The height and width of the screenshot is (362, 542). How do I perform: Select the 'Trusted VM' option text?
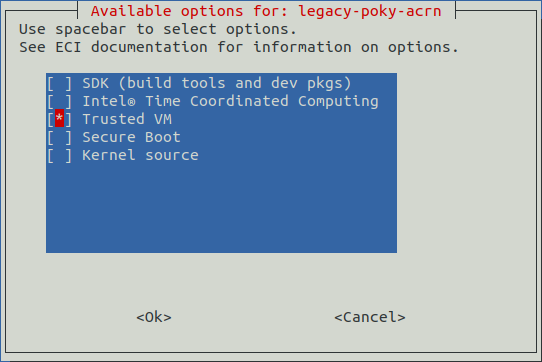[127, 119]
